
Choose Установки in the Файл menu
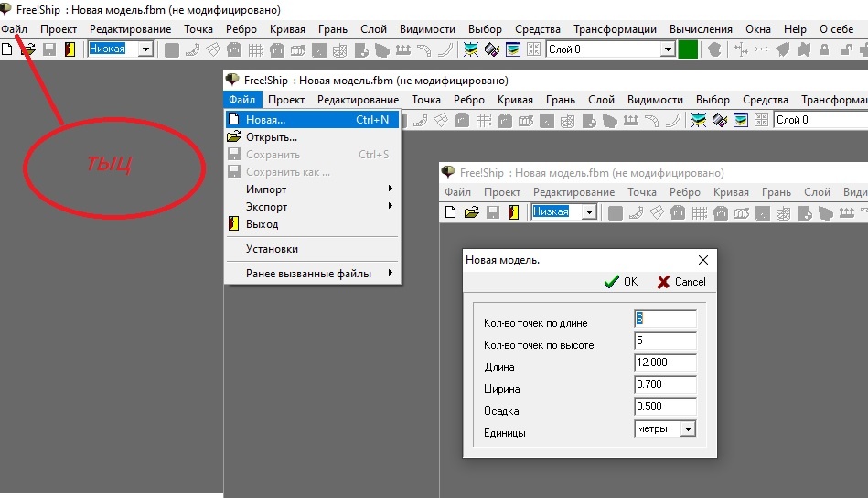point(312,249)
